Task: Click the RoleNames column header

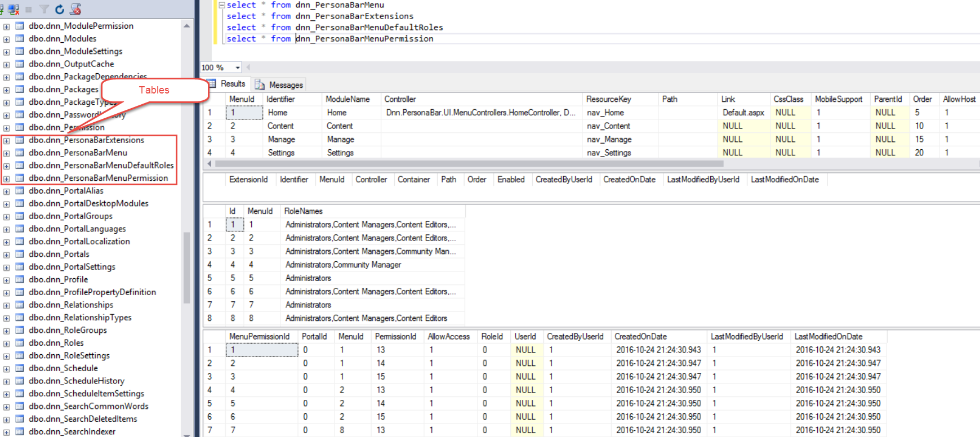Action: (372, 211)
